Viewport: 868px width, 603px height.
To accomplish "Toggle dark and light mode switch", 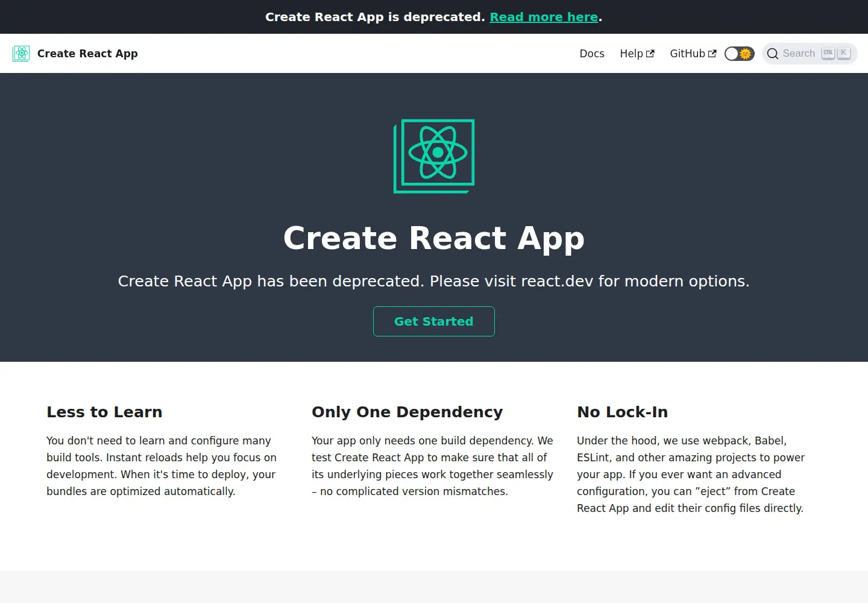I will (x=740, y=54).
